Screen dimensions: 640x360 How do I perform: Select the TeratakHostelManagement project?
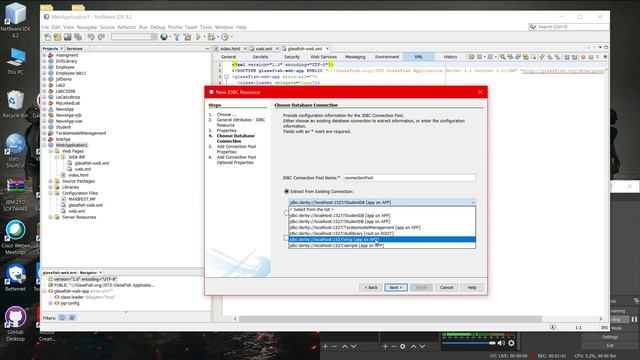81,133
